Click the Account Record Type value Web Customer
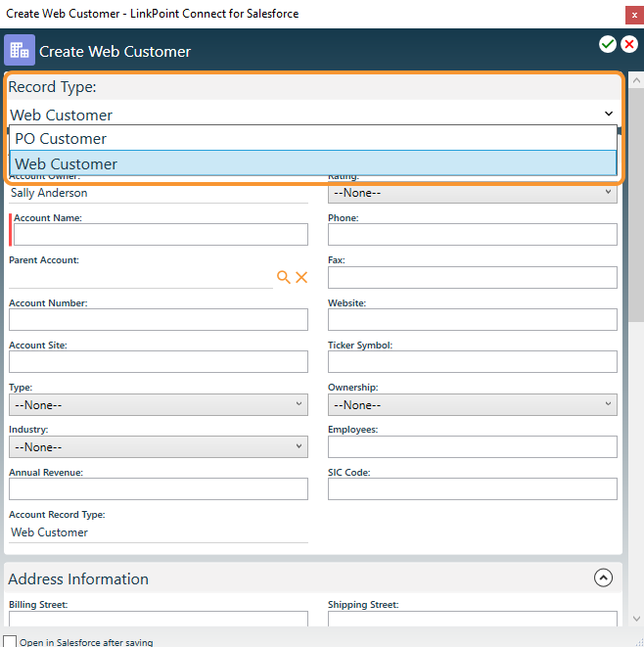 point(49,532)
